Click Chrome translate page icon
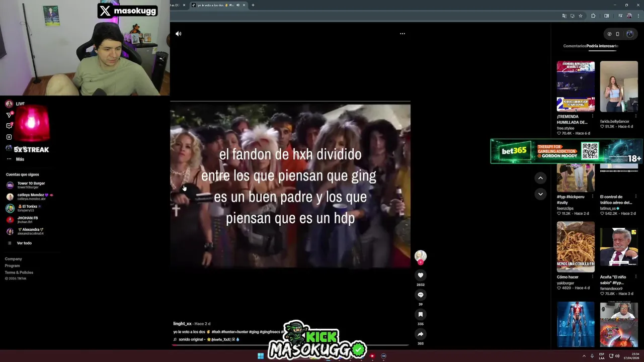The height and width of the screenshot is (362, 644). [x=564, y=16]
